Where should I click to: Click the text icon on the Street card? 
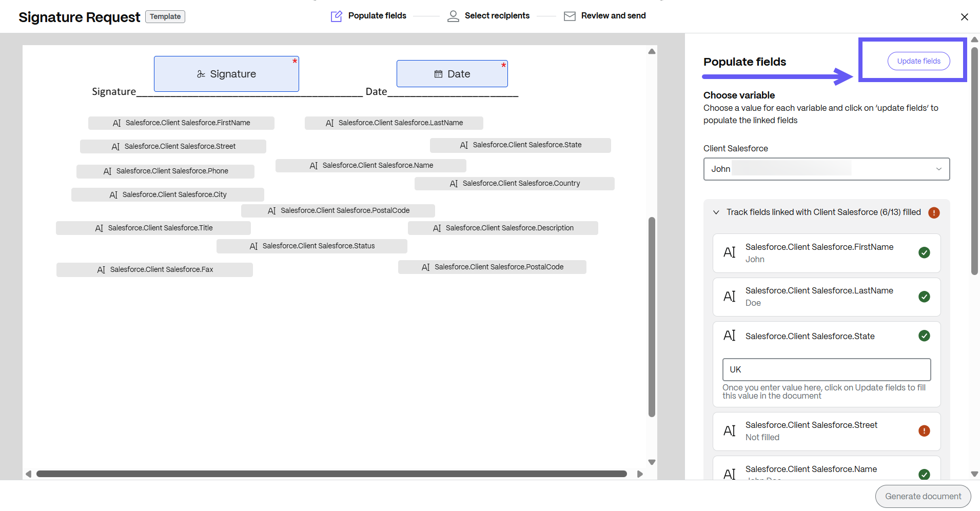(x=729, y=431)
